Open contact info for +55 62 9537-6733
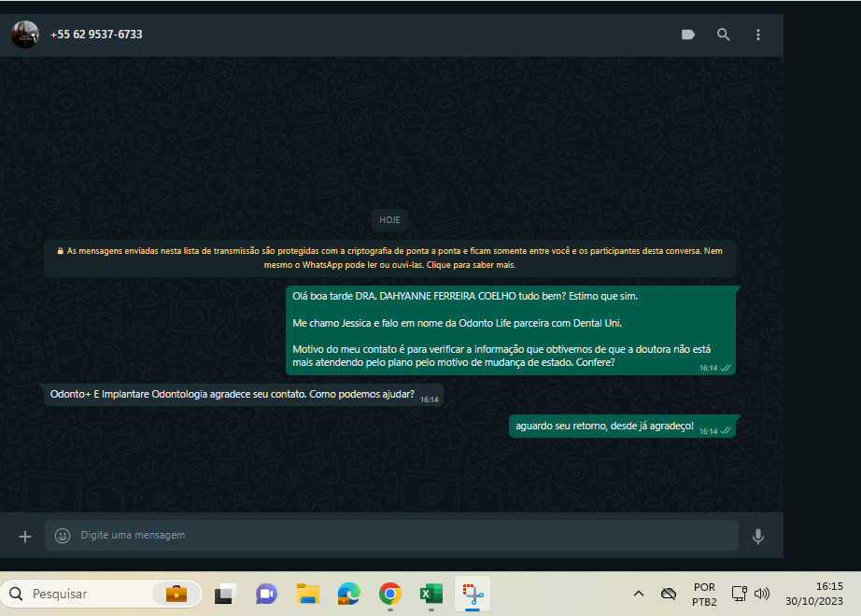 (96, 35)
